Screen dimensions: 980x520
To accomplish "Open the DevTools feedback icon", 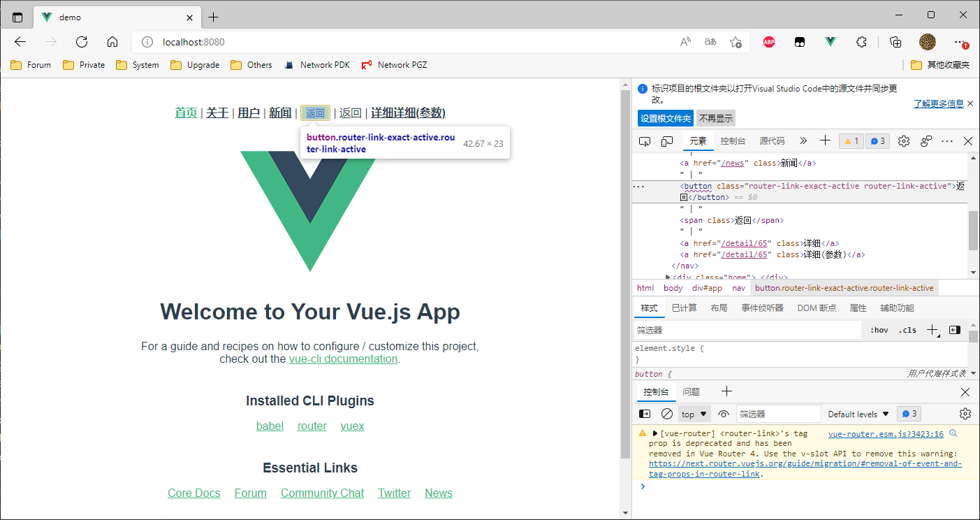I will tap(926, 141).
